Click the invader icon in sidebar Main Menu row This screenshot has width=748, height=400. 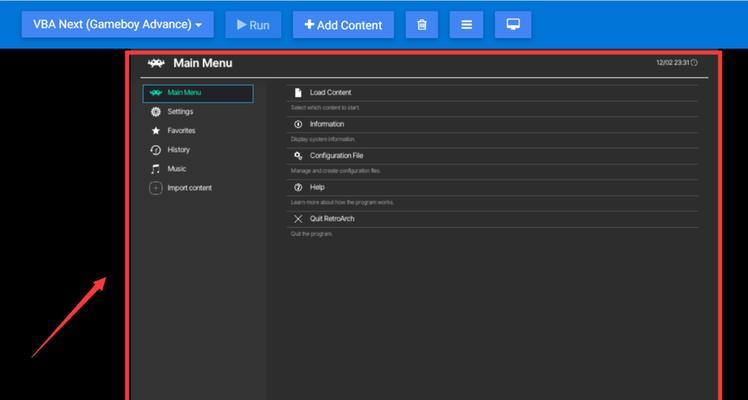pos(156,92)
